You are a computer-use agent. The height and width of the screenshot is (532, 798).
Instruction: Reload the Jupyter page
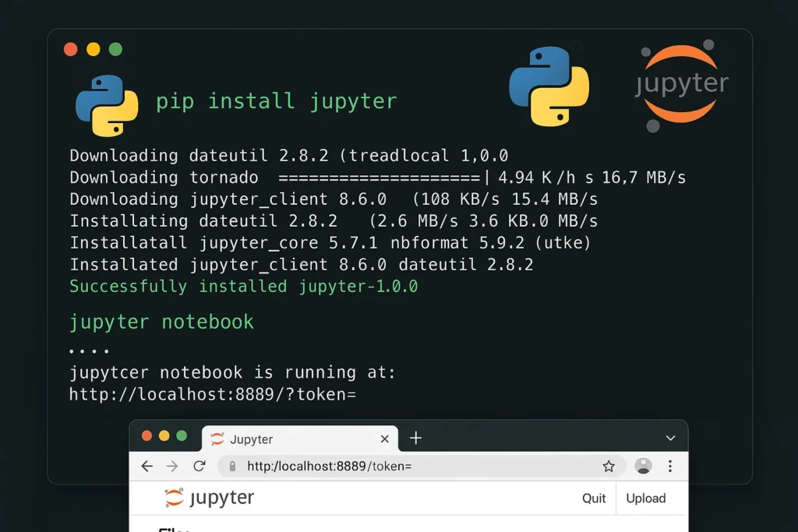click(199, 466)
